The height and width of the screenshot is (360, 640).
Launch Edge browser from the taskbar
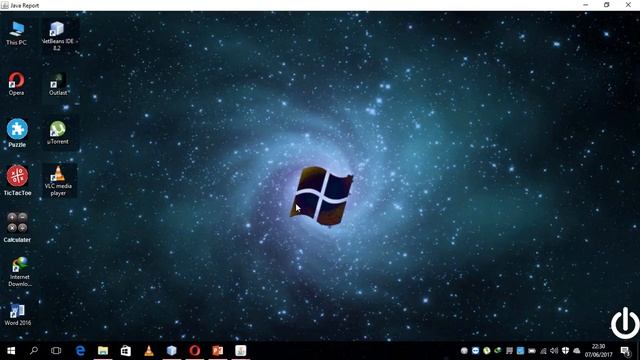point(80,351)
